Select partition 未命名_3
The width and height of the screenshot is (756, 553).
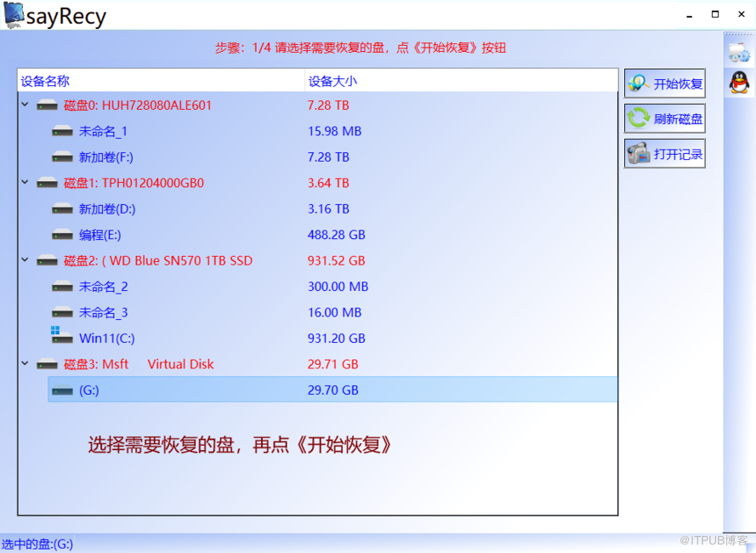click(103, 313)
